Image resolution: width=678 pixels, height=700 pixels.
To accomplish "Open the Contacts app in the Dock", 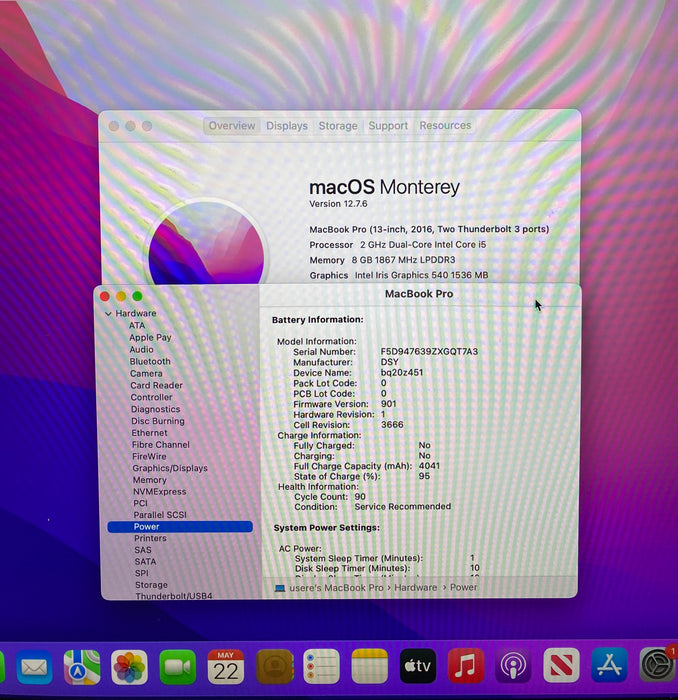I will tap(274, 667).
